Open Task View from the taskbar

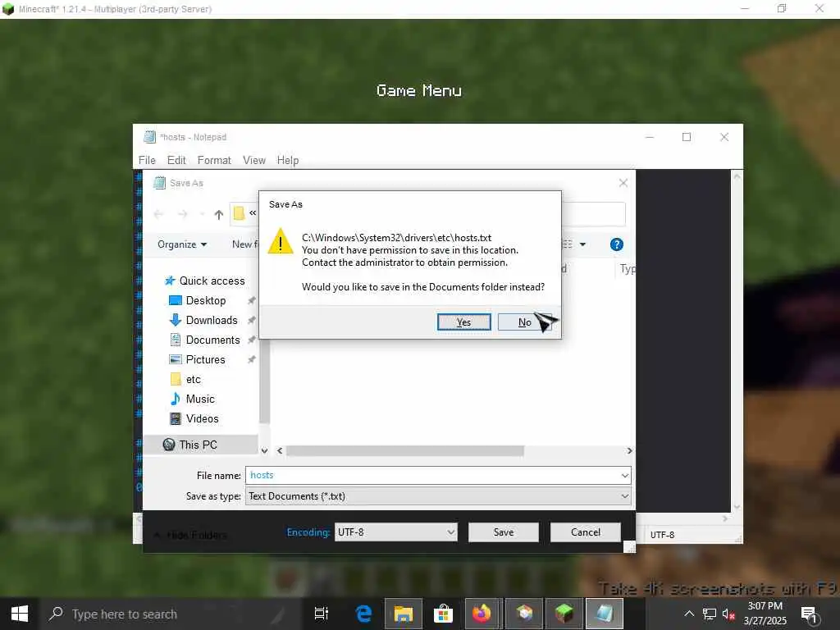(322, 614)
